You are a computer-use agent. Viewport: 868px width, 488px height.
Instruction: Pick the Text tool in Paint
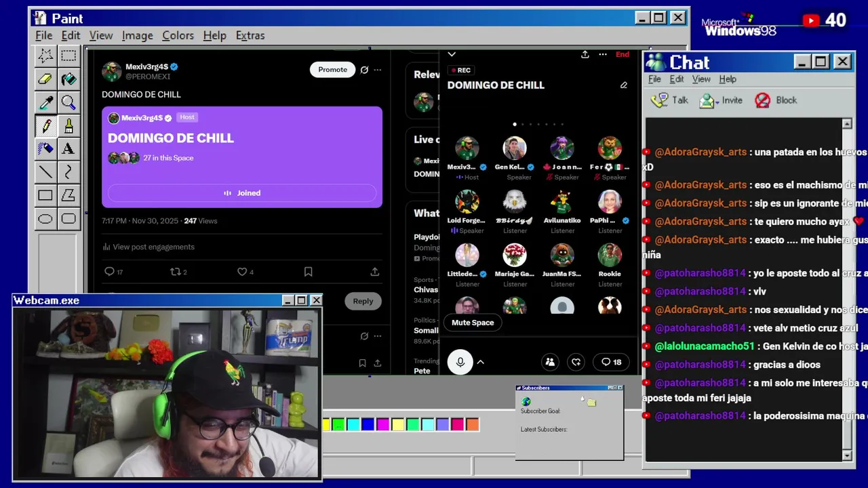[68, 149]
